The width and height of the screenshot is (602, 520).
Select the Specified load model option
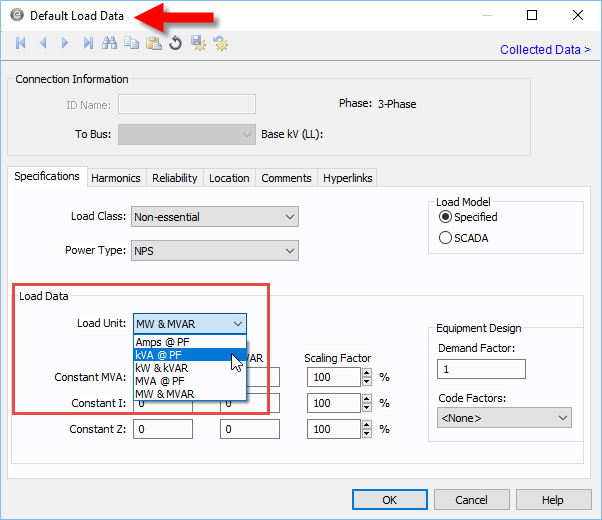point(446,217)
